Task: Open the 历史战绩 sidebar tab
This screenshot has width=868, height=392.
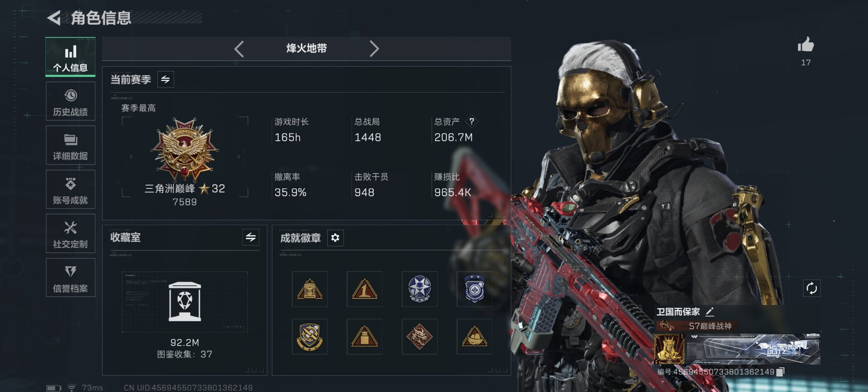Action: [70, 101]
